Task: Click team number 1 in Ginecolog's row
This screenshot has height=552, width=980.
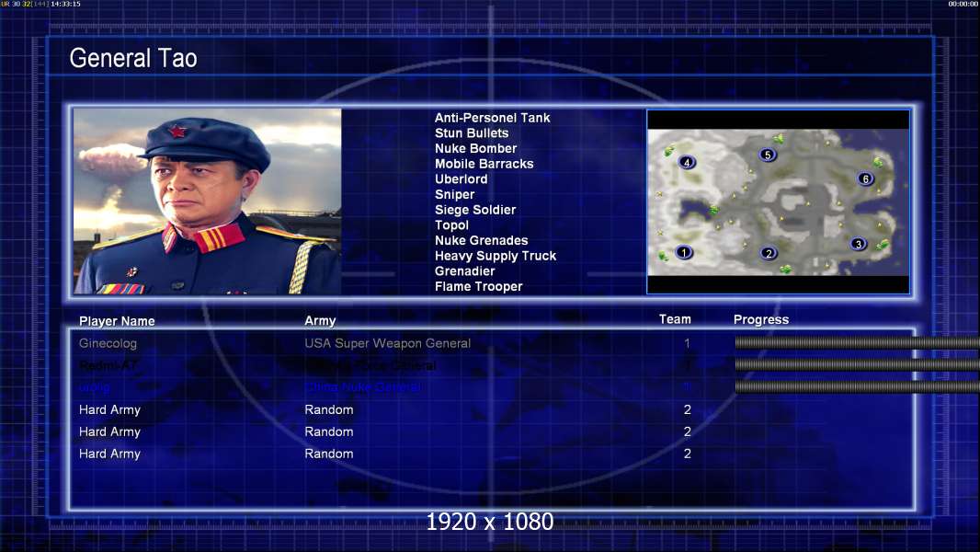Action: click(687, 343)
